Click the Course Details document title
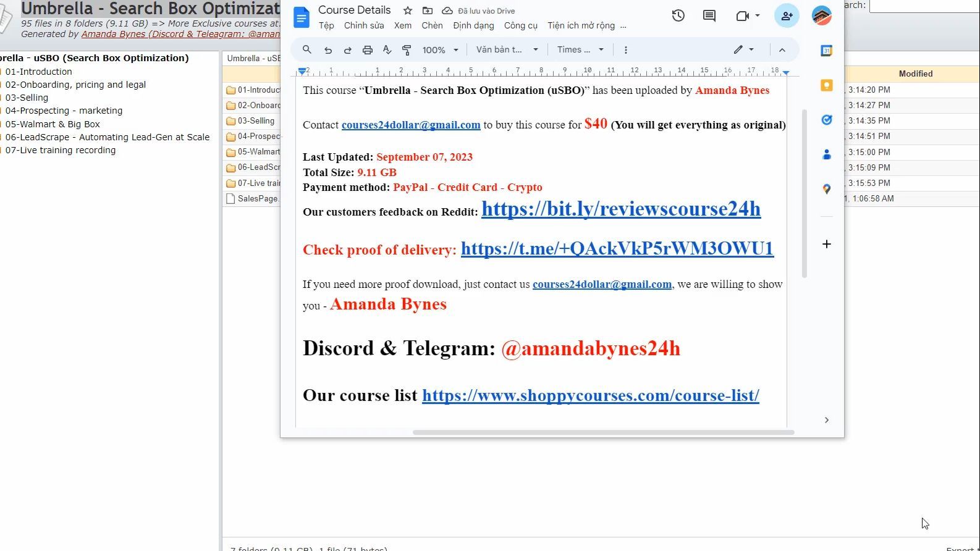This screenshot has height=551, width=980. (354, 10)
